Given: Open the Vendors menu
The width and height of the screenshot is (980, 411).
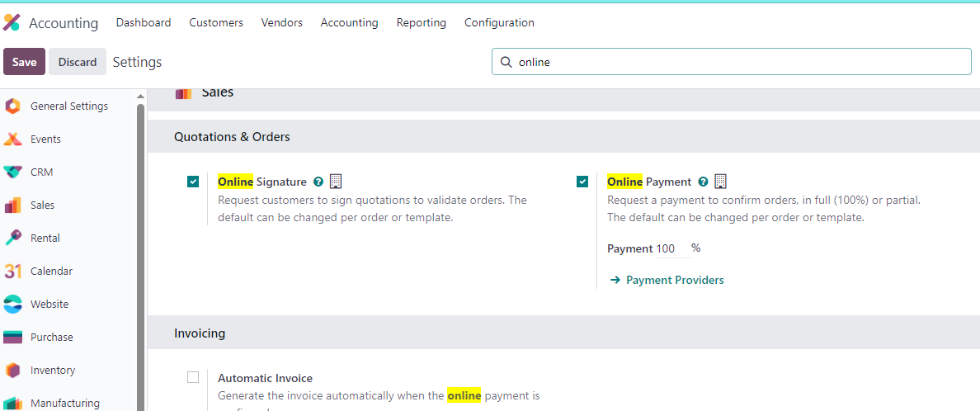Looking at the screenshot, I should click(282, 22).
